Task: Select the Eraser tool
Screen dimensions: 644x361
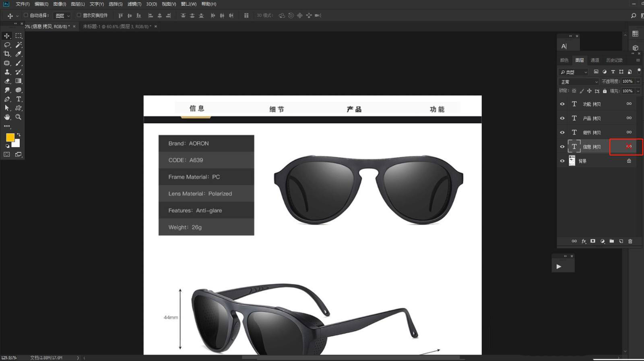Action: [7, 81]
